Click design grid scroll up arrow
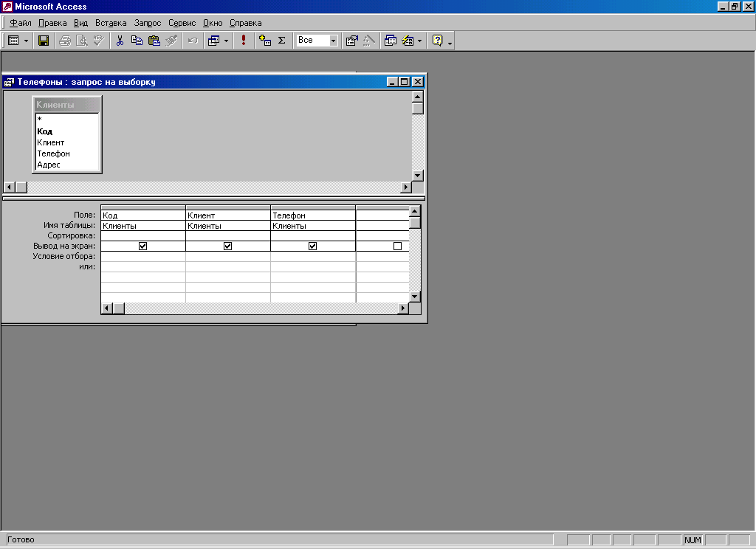 click(x=415, y=211)
